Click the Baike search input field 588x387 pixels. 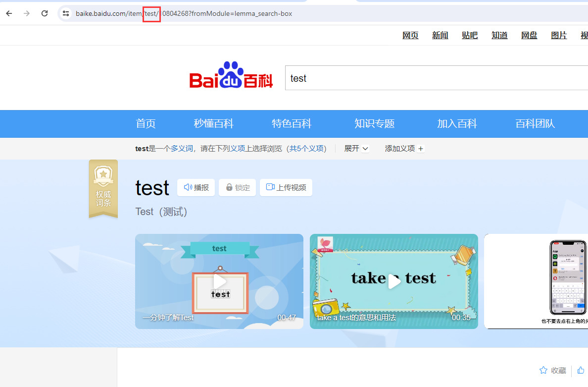click(437, 78)
